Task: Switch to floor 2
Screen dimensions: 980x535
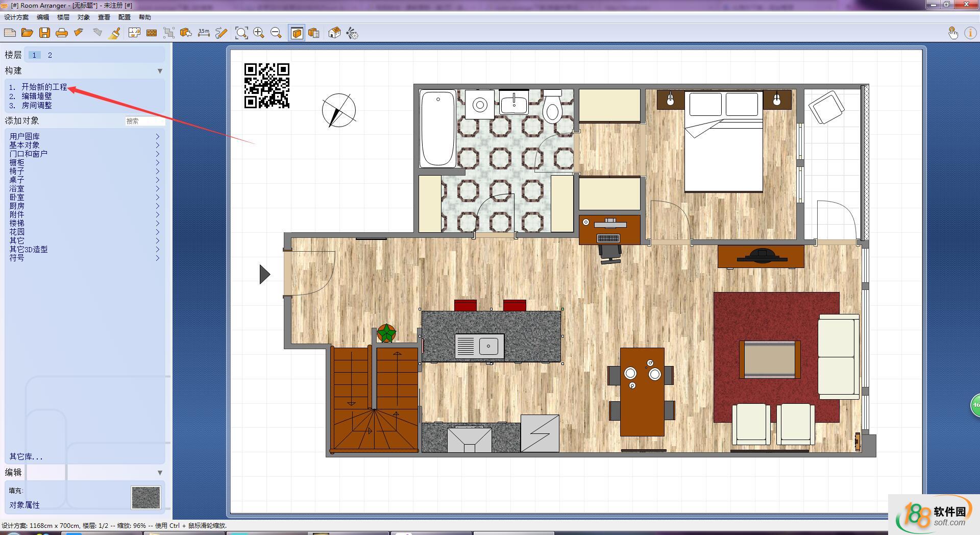Action: click(x=50, y=55)
